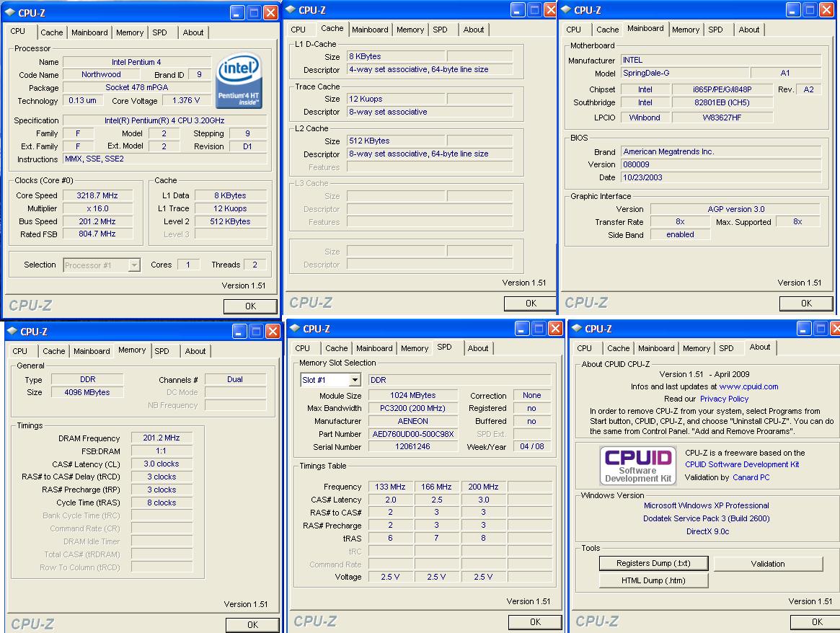Click OK in the Memory Slot Selection window
This screenshot has width=840, height=633.
point(535,622)
